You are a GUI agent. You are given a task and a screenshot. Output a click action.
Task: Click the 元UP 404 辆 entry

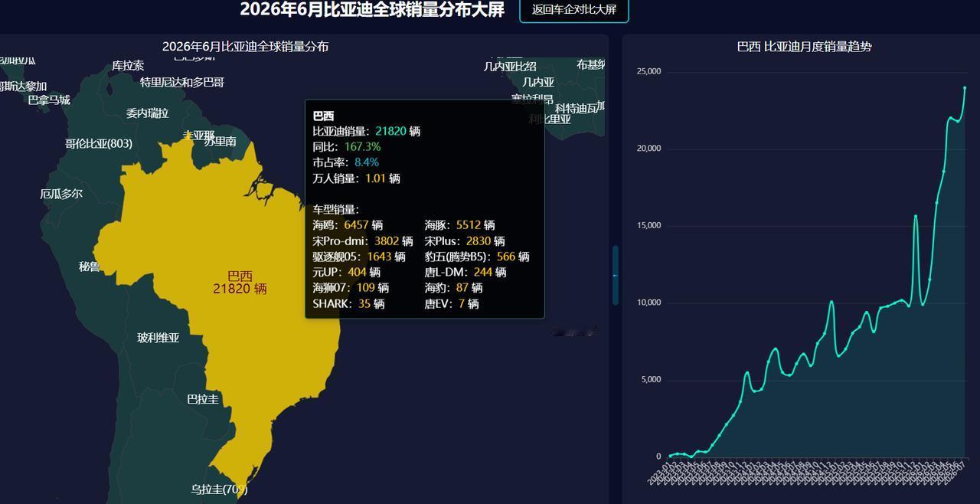[x=347, y=272]
